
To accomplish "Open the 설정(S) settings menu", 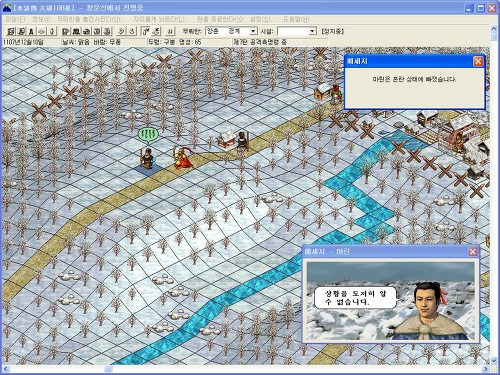I will click(263, 19).
